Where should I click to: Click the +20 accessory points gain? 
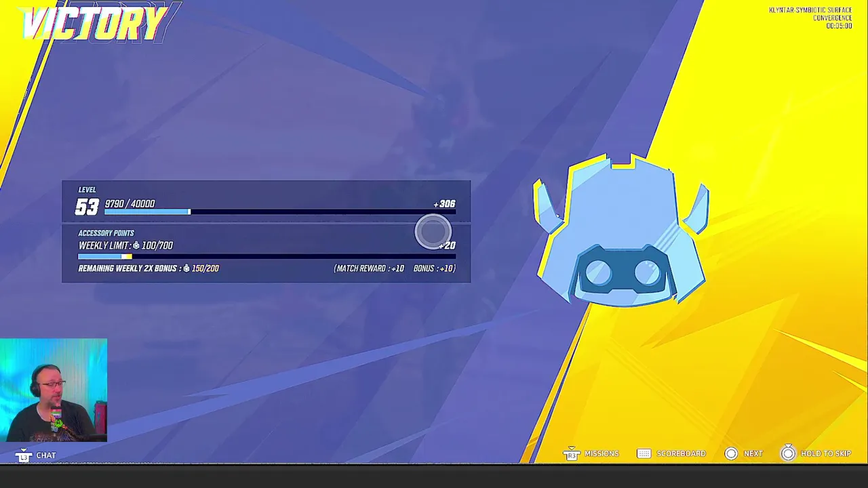click(447, 245)
